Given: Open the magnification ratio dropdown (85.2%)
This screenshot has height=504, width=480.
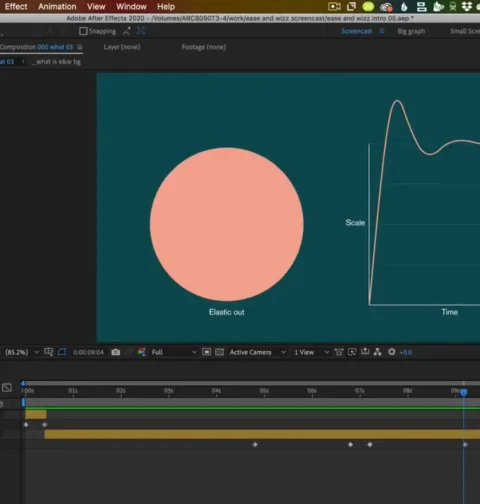Looking at the screenshot, I should [x=22, y=352].
